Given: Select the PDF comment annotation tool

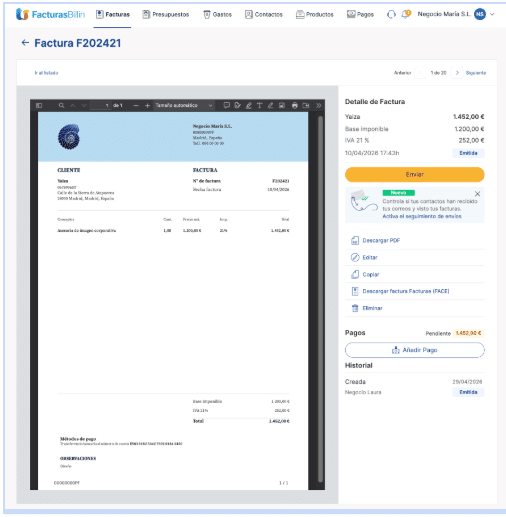Looking at the screenshot, I should point(226,105).
